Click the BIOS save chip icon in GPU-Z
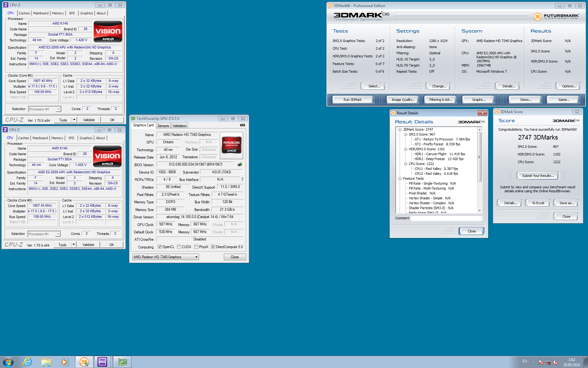588x368 pixels. point(240,164)
